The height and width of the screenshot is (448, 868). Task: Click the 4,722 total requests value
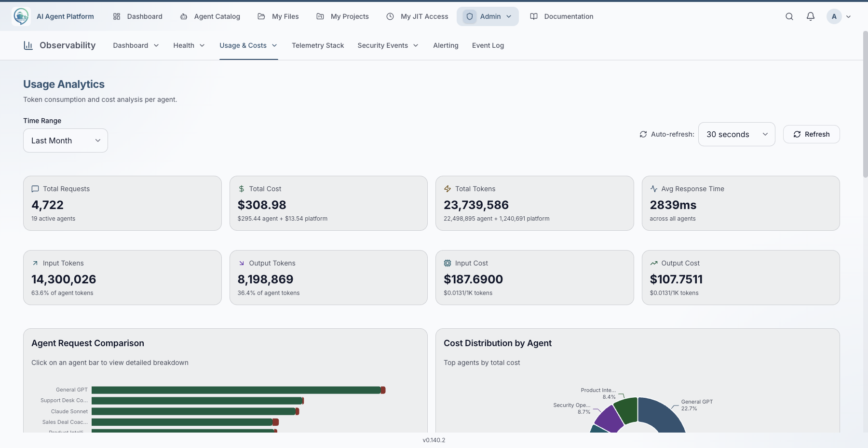click(47, 205)
